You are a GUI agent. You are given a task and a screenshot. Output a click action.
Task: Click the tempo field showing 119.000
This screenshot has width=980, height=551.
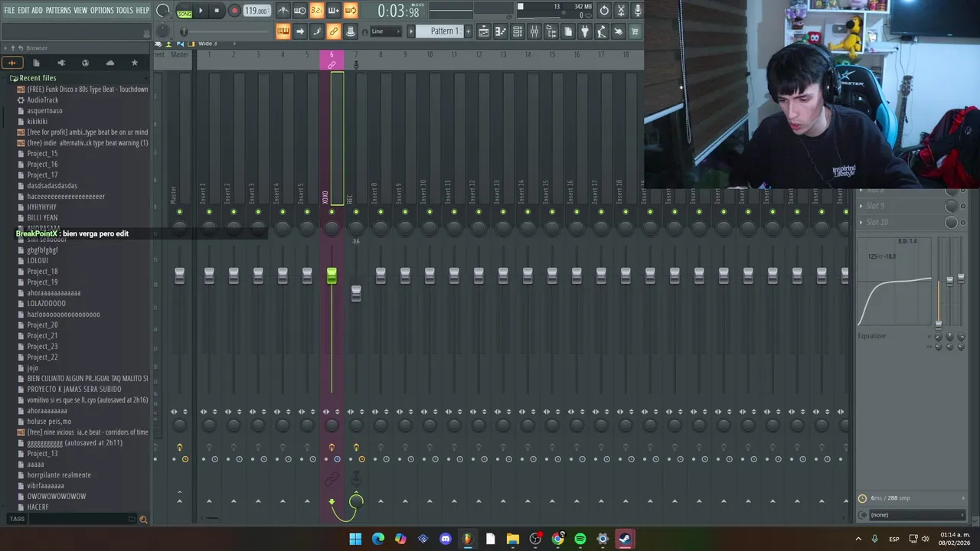[256, 11]
